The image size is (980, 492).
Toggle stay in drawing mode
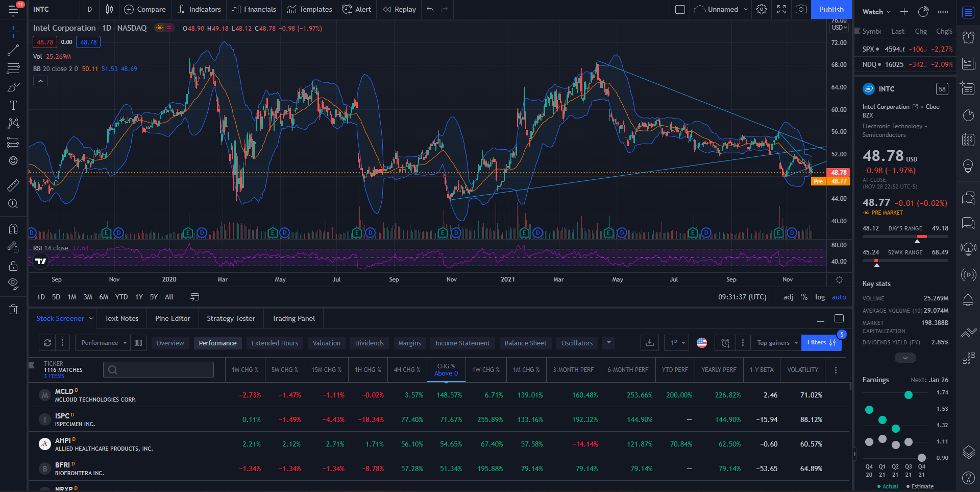[13, 247]
